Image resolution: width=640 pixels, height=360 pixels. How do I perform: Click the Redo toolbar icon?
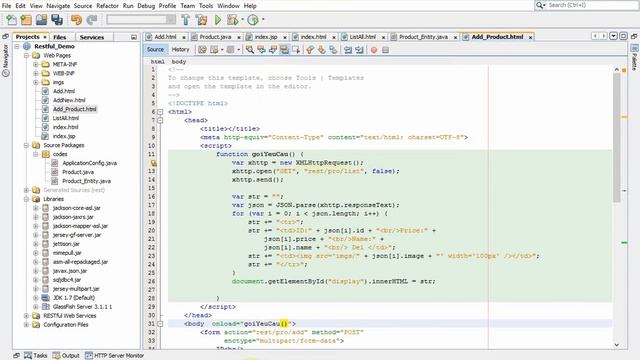92,20
